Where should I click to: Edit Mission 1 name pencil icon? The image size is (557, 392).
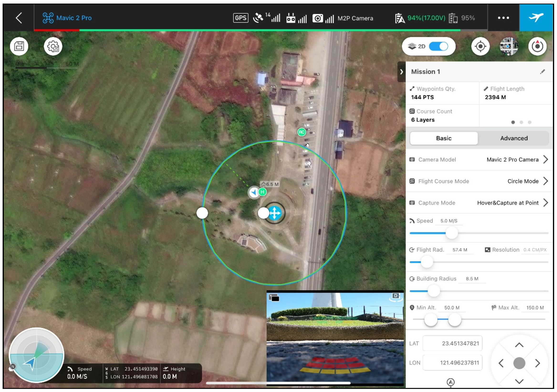[x=542, y=72]
